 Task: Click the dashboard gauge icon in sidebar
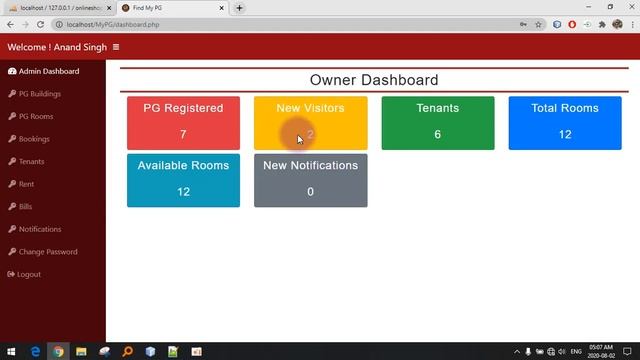[12, 71]
